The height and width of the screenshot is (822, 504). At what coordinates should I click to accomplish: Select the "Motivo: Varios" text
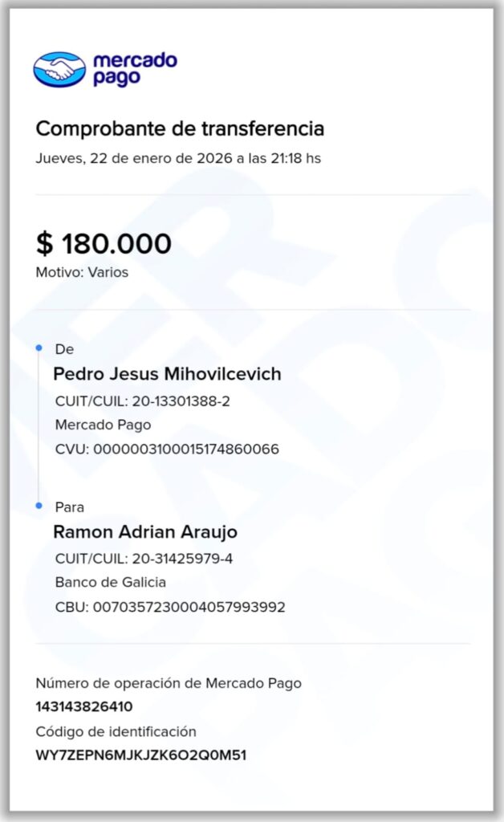82,272
